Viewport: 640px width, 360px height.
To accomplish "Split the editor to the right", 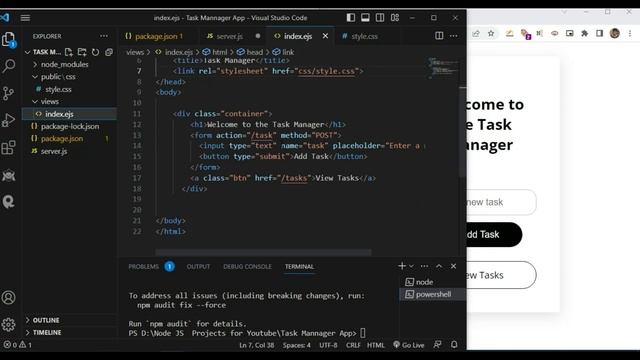I will 439,36.
